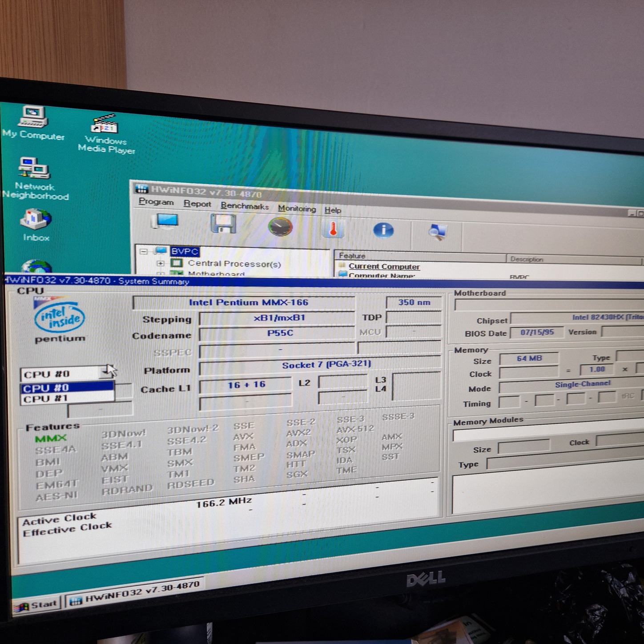Viewport: 644px width, 644px height.
Task: Click the 3DNow! feature label
Action: pyautogui.click(x=123, y=434)
